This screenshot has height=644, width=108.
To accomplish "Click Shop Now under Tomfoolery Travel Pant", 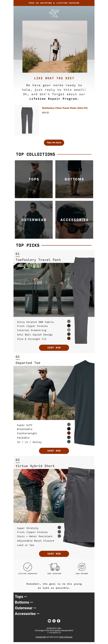I will coord(54,347).
